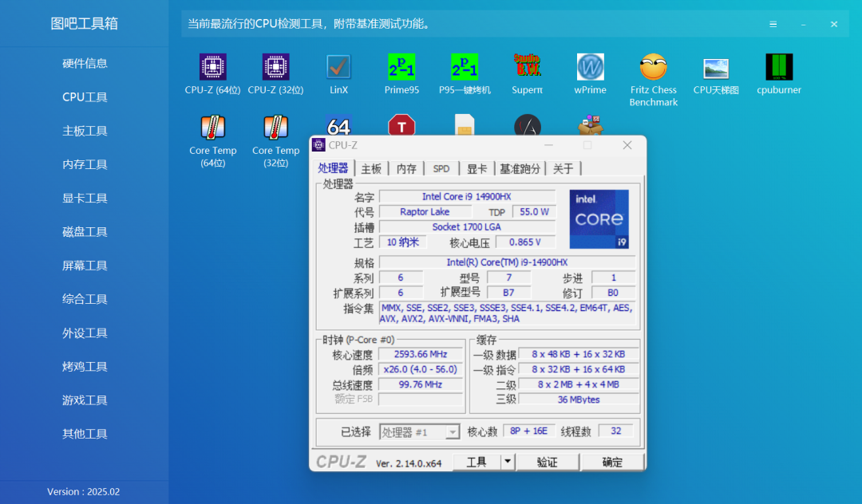The image size is (862, 504).
Task: Close the CPU-Z window
Action: click(627, 145)
